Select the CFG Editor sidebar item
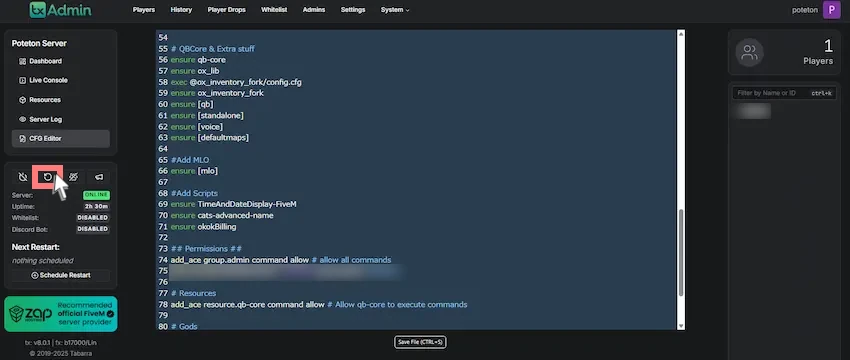This screenshot has height=360, width=850. pos(61,139)
